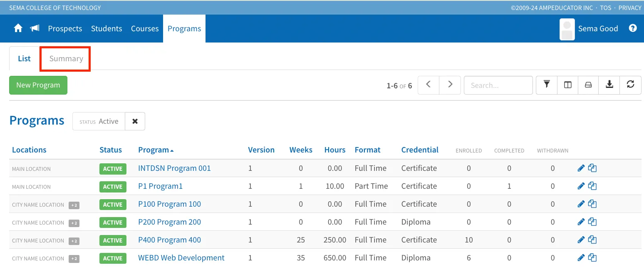Image resolution: width=644 pixels, height=275 pixels.
Task: Open the WEBD Web Development program
Action: pos(181,258)
